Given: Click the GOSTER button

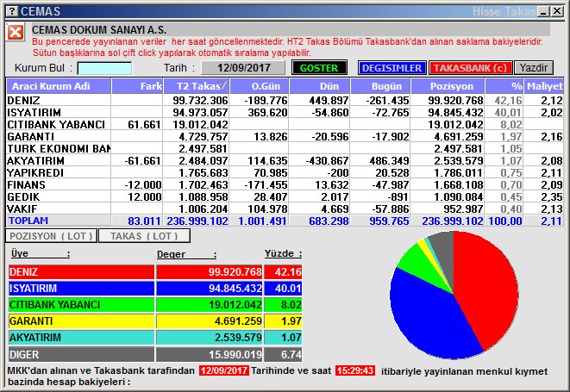Looking at the screenshot, I should point(319,68).
